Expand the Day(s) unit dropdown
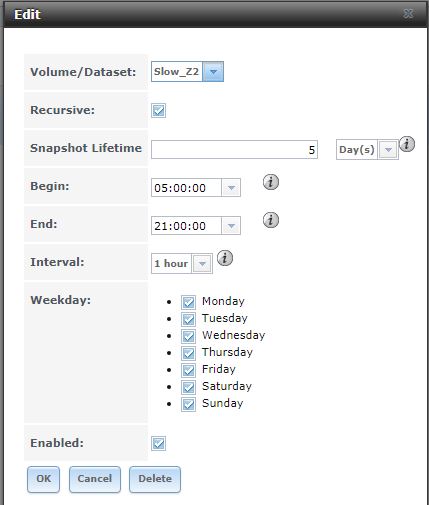This screenshot has height=505, width=429. 388,150
